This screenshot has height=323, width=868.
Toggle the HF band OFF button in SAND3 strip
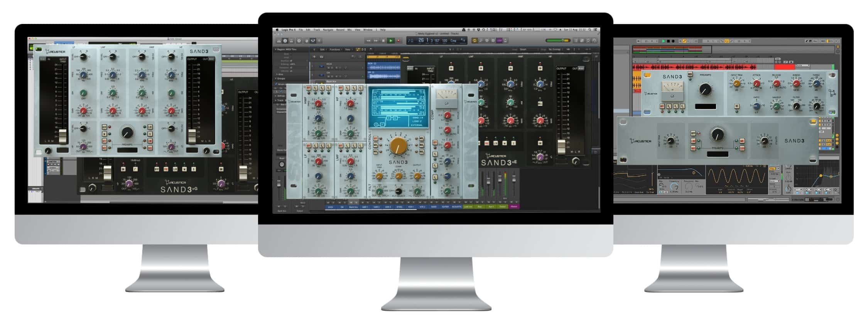(341, 88)
